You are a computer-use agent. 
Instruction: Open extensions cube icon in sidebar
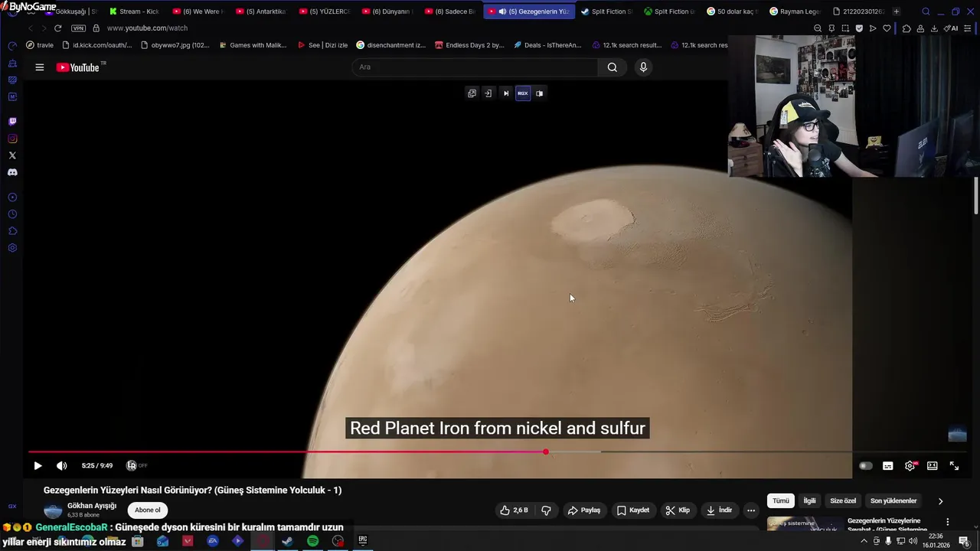coord(12,231)
